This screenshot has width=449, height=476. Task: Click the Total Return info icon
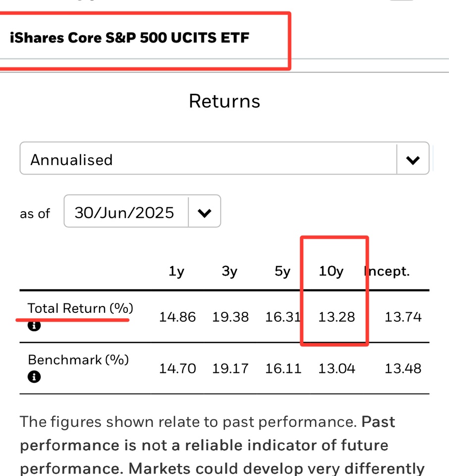[34, 325]
